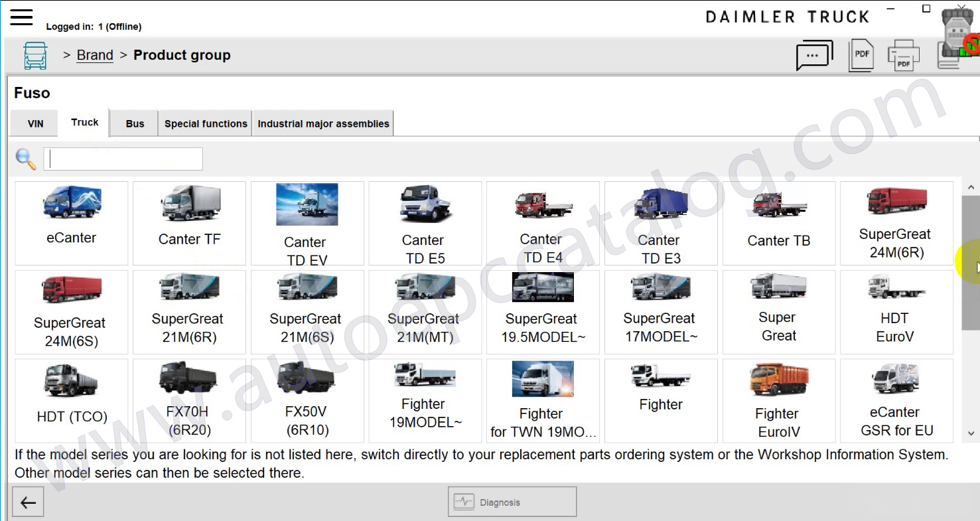Open the hamburger main menu
980x521 pixels.
(21, 17)
